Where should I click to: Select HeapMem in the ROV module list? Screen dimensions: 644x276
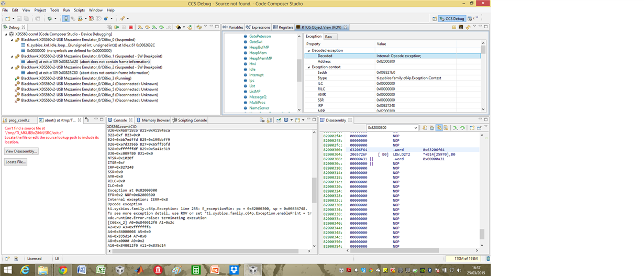tap(258, 52)
